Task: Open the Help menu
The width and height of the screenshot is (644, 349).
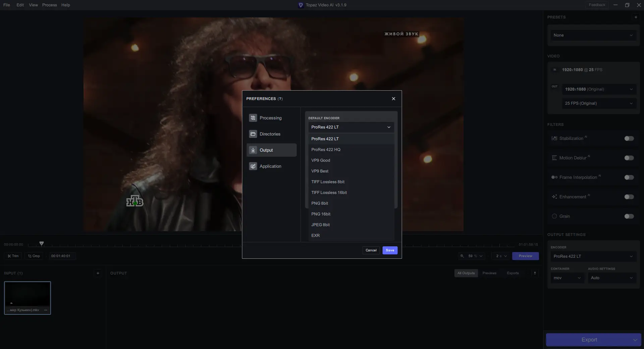Action: [x=66, y=5]
